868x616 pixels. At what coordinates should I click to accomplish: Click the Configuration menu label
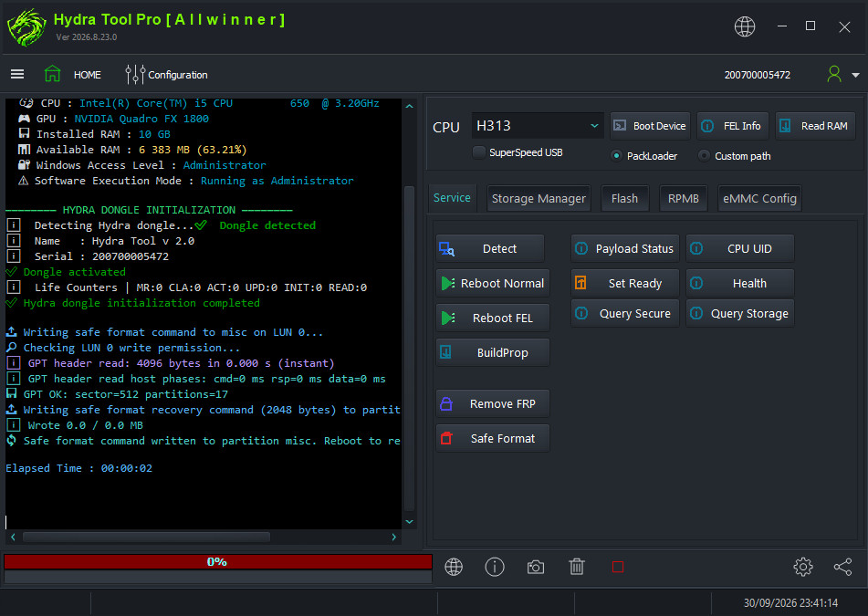click(x=178, y=75)
